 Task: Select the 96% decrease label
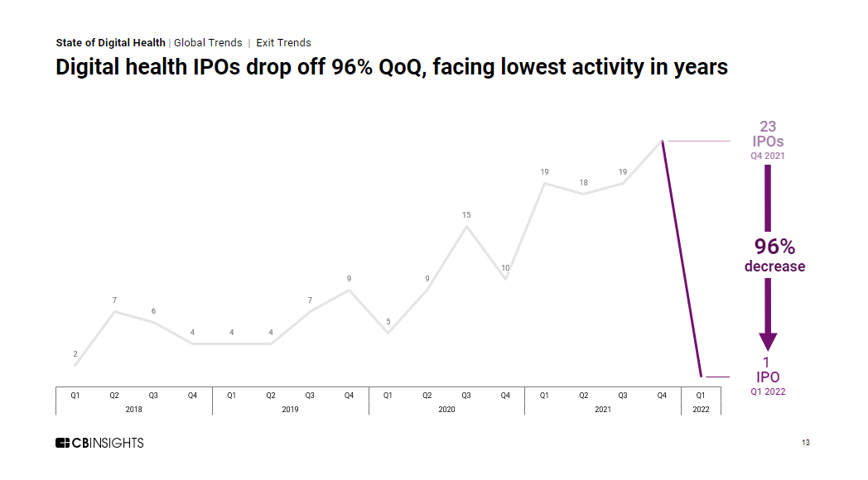[x=774, y=255]
